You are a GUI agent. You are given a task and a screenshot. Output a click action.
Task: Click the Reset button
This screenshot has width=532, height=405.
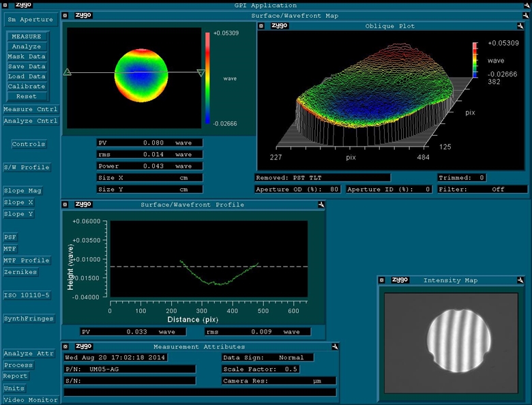coord(27,96)
